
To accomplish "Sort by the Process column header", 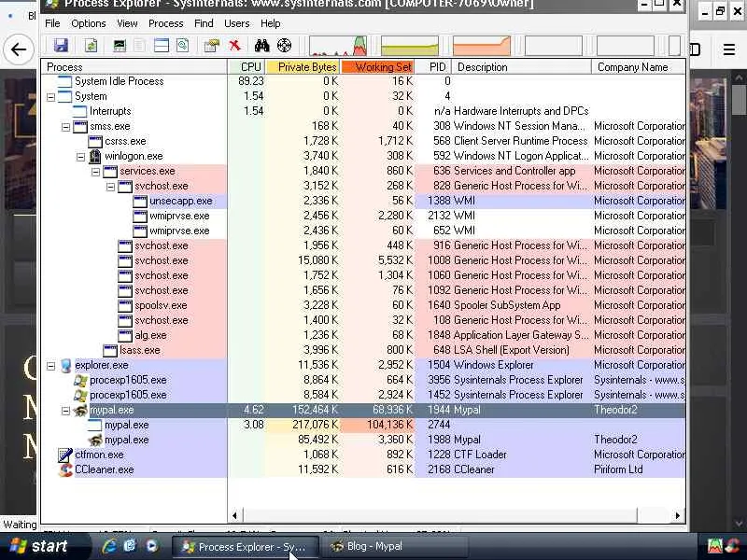I will tap(134, 67).
